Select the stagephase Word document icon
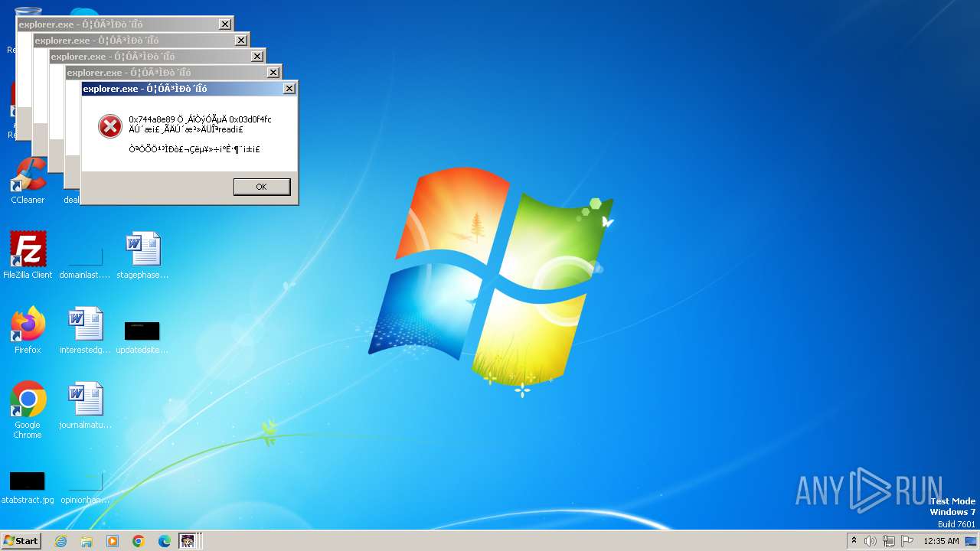This screenshot has width=980, height=551. click(142, 256)
